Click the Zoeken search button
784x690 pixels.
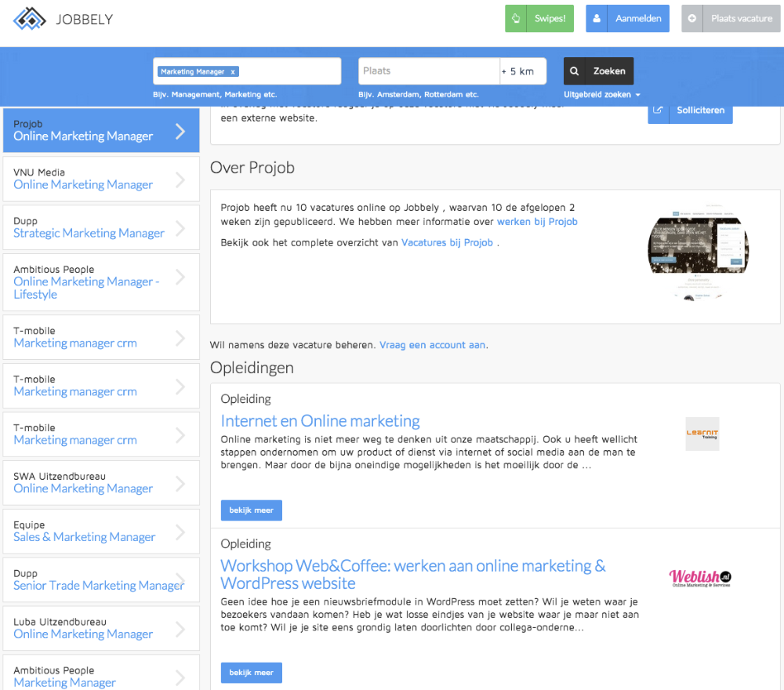[598, 71]
